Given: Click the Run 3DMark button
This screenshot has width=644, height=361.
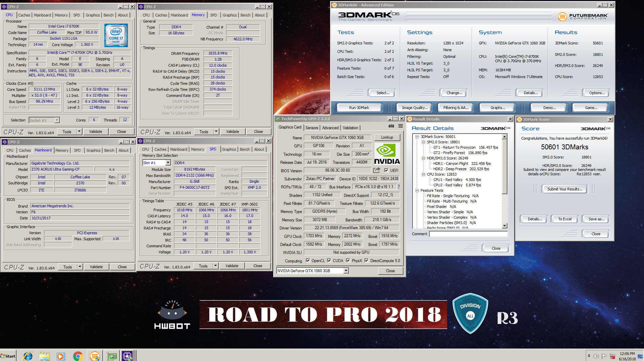Looking at the screenshot, I should tap(359, 108).
